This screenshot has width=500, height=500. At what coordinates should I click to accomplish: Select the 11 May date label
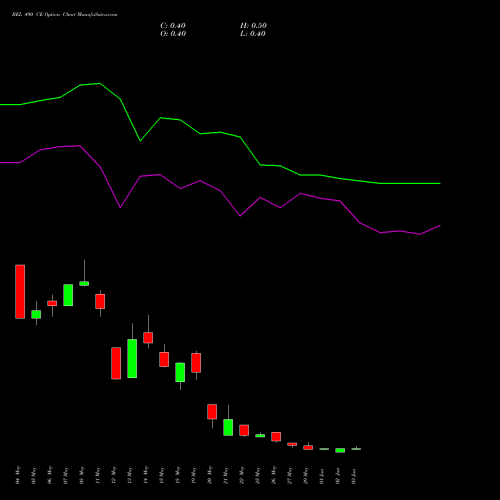tap(98, 475)
